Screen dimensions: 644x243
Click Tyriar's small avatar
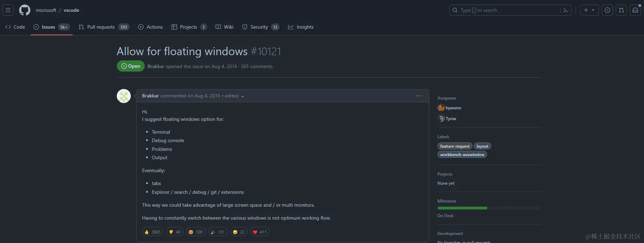pyautogui.click(x=441, y=119)
